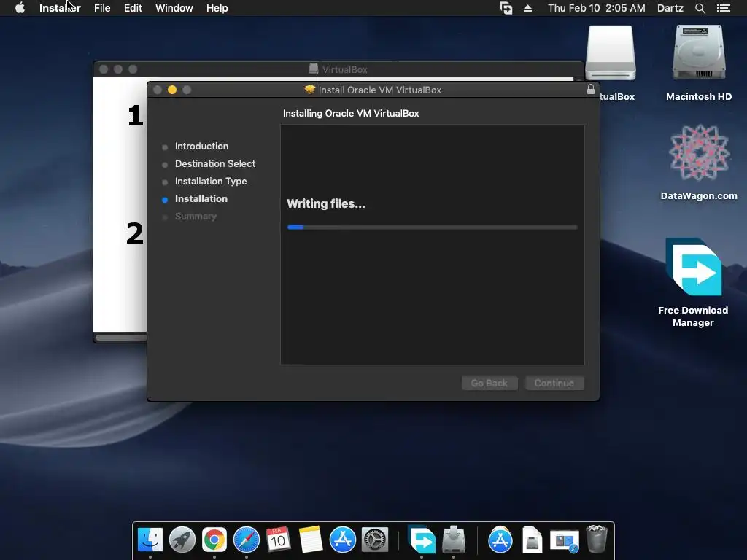This screenshot has height=560, width=747.
Task: Open Notes from the Dock
Action: 311,540
